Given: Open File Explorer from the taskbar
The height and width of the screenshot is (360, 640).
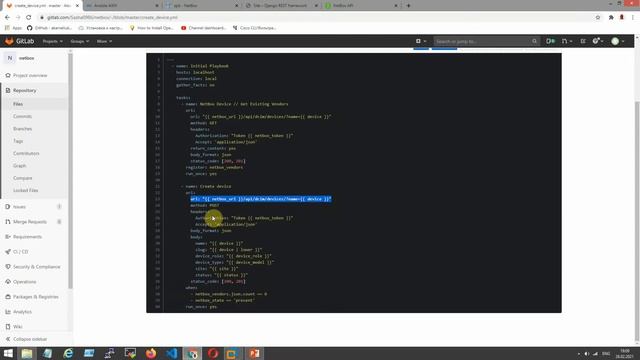Looking at the screenshot, I should click(27, 353).
